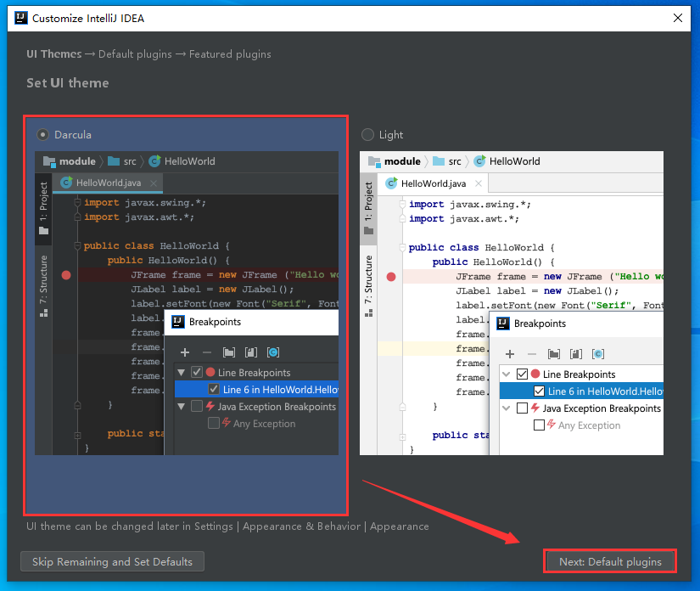Open HelloWorld.java tab in Darcula preview
The width and height of the screenshot is (700, 591).
[108, 183]
